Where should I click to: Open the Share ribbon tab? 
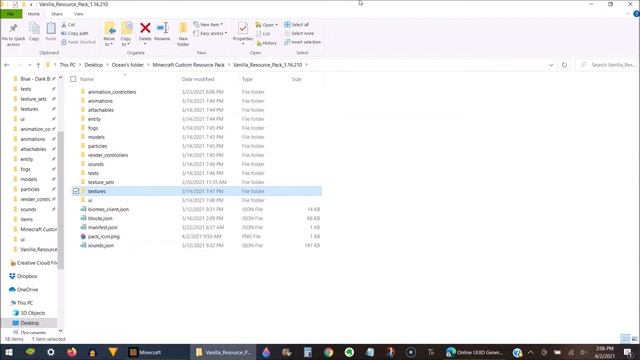[x=57, y=14]
